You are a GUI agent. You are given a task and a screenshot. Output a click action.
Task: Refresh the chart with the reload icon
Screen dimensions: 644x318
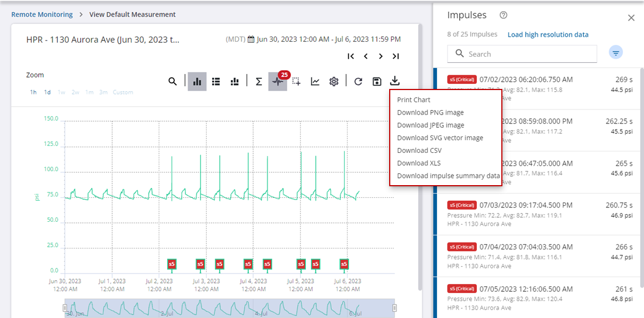(x=358, y=82)
